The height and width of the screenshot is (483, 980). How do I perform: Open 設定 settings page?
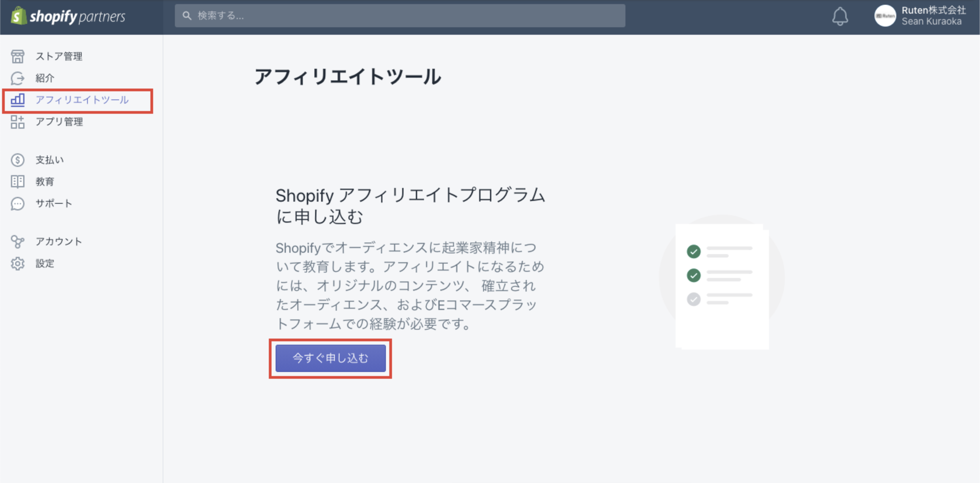coord(45,264)
